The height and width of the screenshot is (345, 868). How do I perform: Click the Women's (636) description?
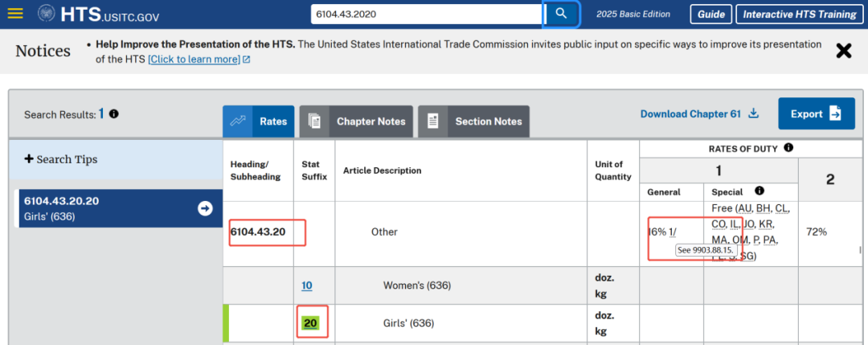click(417, 285)
